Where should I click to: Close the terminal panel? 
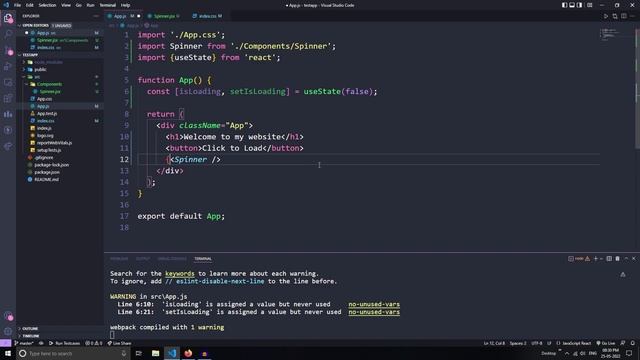point(633,258)
